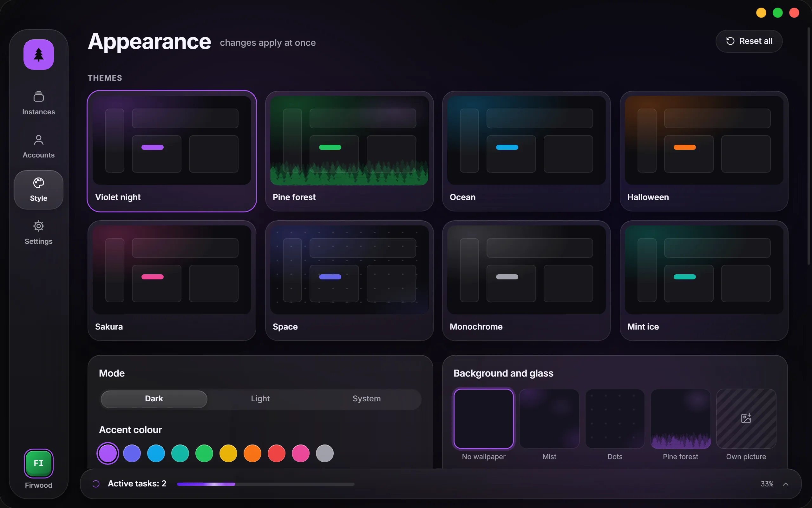
Task: Pick the indigo accent colour swatch
Action: tap(132, 454)
